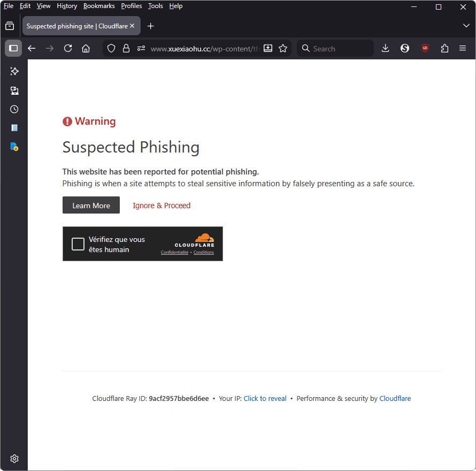Toggle the sidebar panel icon
The width and height of the screenshot is (476, 471).
[14, 48]
